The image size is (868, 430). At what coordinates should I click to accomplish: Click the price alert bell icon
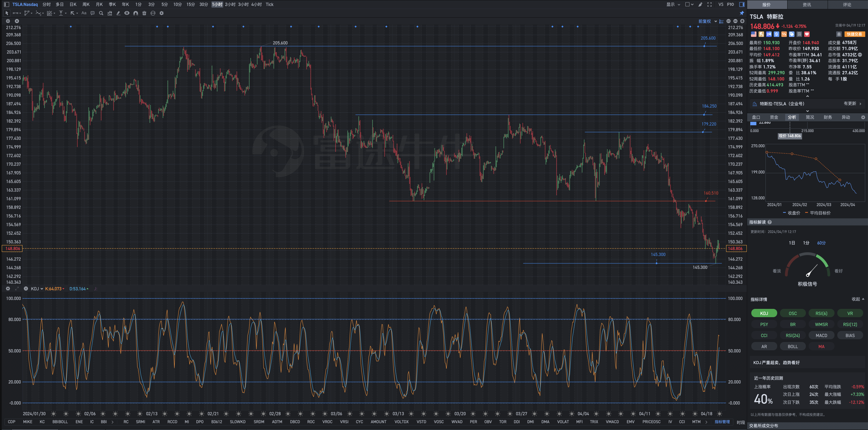click(839, 34)
